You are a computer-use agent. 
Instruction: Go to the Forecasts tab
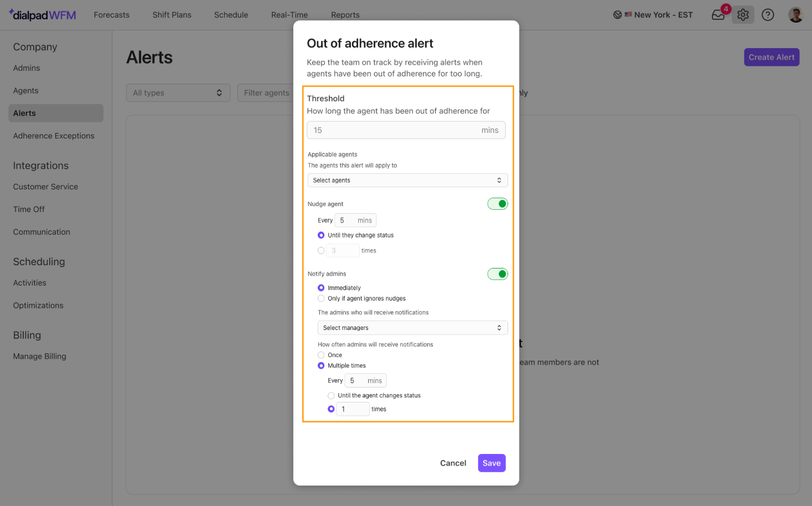(112, 15)
